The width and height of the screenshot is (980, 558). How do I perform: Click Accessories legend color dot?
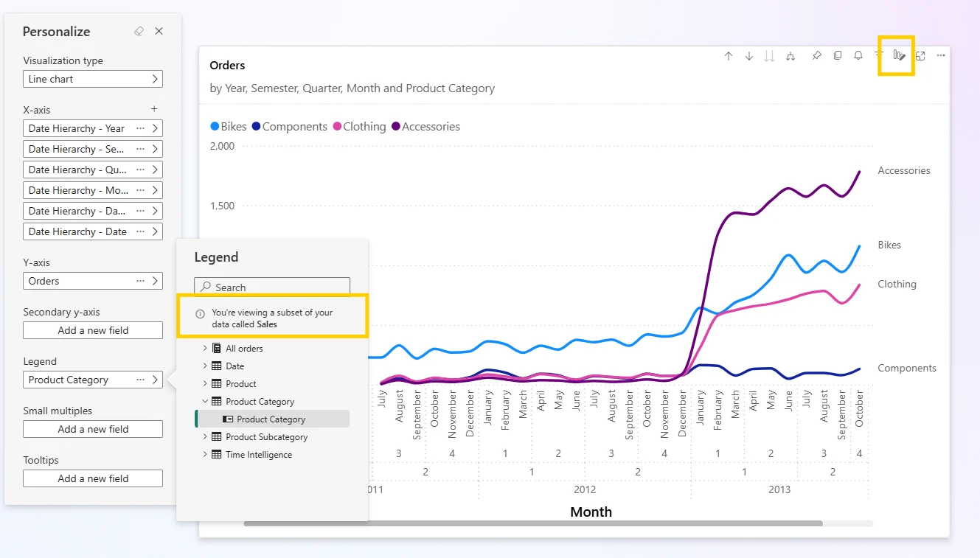(x=396, y=127)
